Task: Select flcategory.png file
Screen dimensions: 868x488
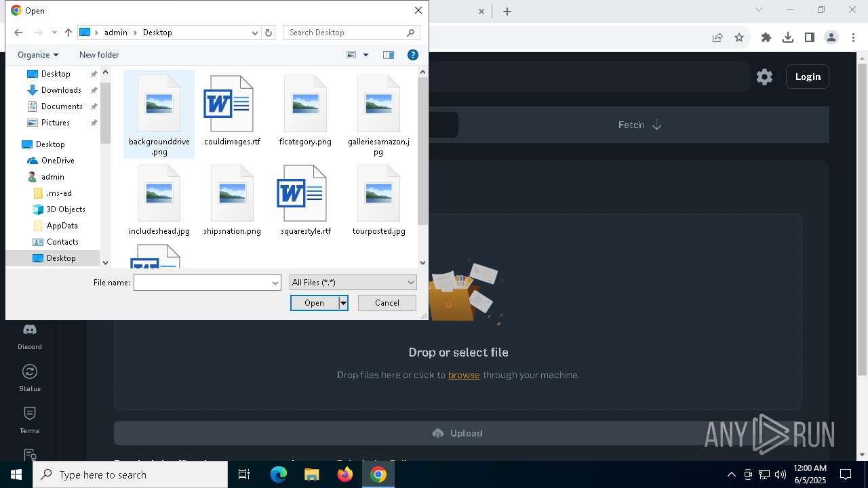Action: tap(305, 111)
